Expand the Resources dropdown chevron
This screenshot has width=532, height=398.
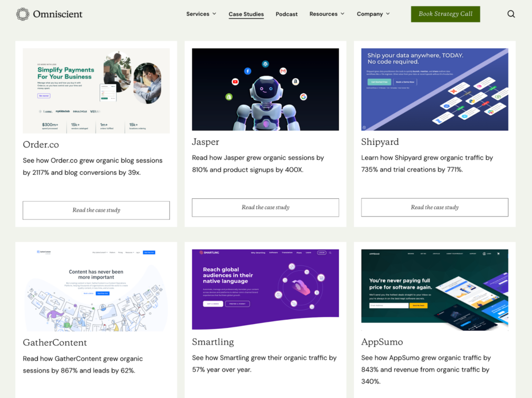pyautogui.click(x=343, y=14)
